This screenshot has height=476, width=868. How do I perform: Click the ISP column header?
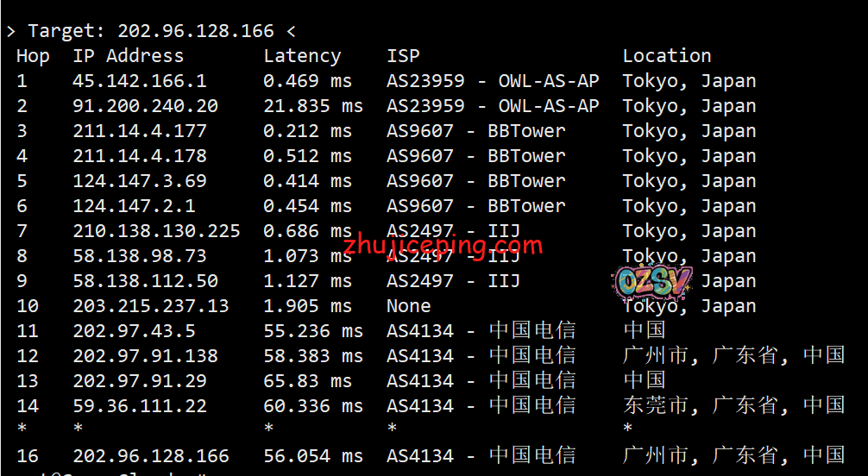coord(403,56)
